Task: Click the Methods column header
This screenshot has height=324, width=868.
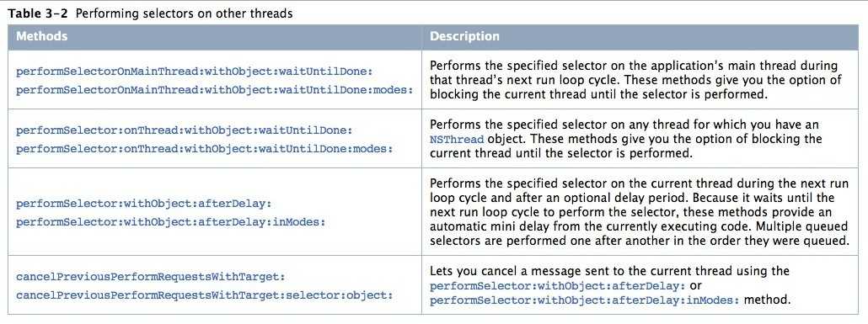Action: [x=41, y=36]
